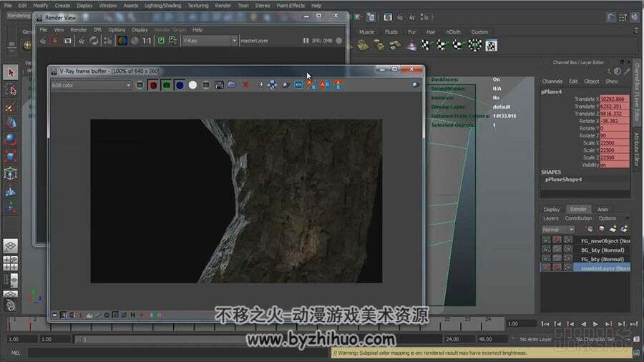Activate the Rotate tool sphere icon
Viewport: 644px width, 362px height.
click(x=11, y=140)
